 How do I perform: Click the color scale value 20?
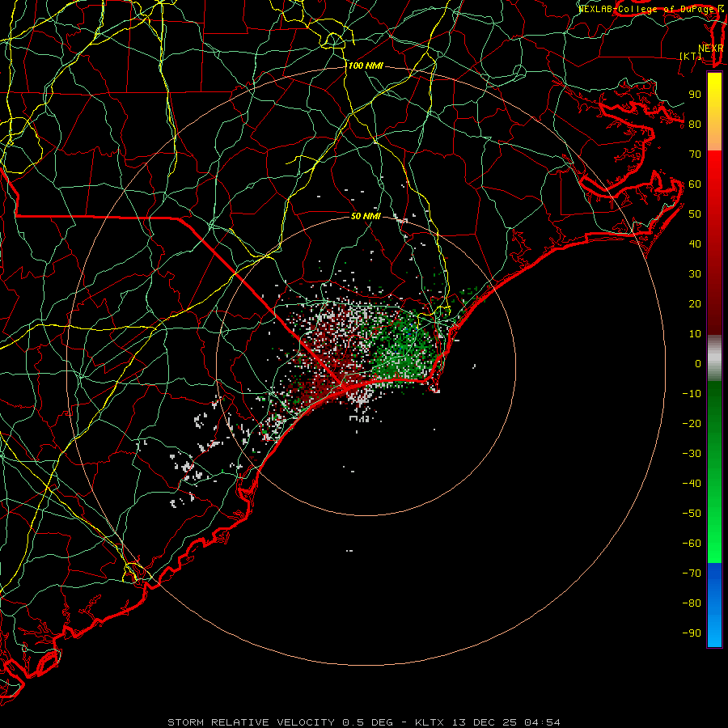[695, 304]
